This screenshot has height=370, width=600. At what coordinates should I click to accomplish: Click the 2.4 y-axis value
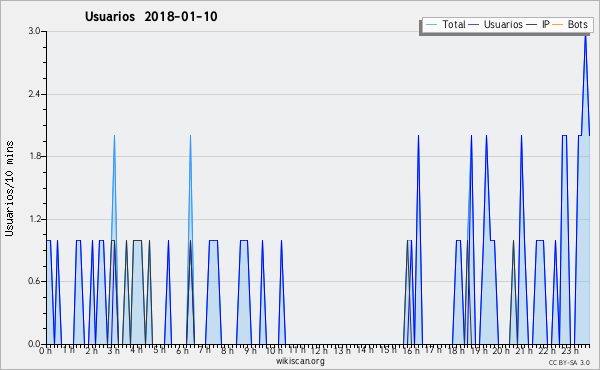click(34, 94)
